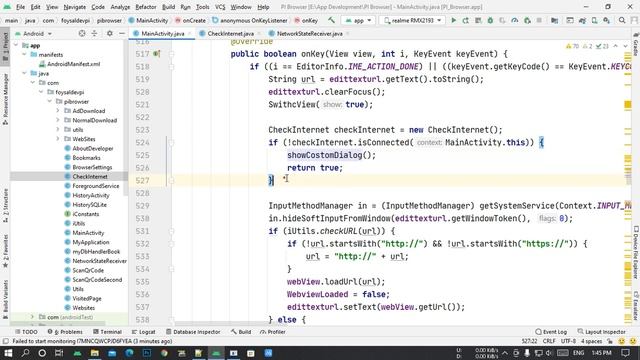The width and height of the screenshot is (640, 360).
Task: Fold the onKey method at line 517
Action: [171, 54]
